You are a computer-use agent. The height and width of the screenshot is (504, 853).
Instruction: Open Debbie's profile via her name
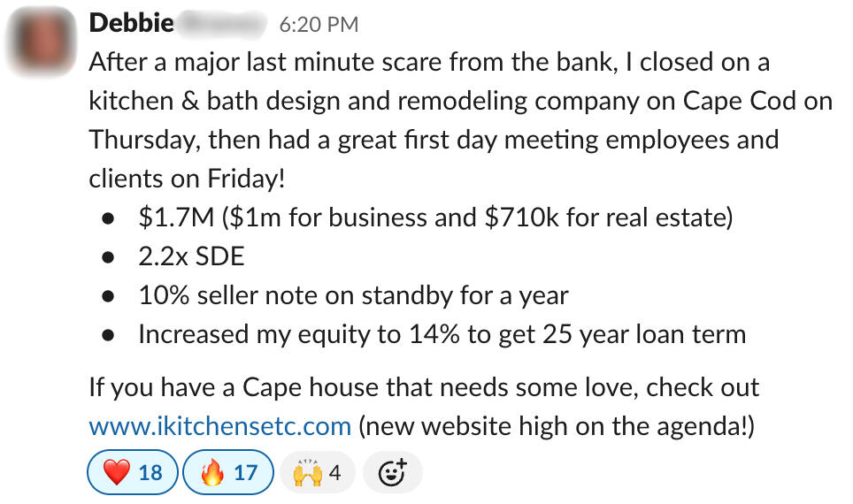coord(131,24)
